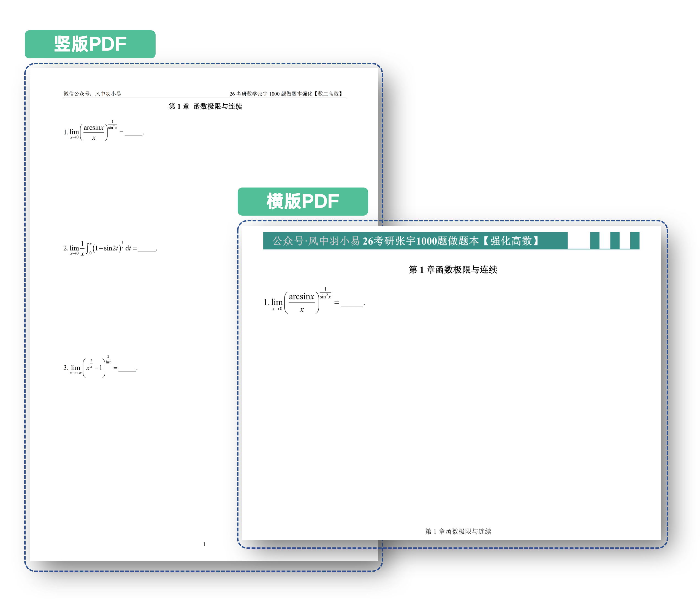Select the portrait chapter title 第1章 函数极限与连续
This screenshot has height=600, width=700.
[205, 106]
